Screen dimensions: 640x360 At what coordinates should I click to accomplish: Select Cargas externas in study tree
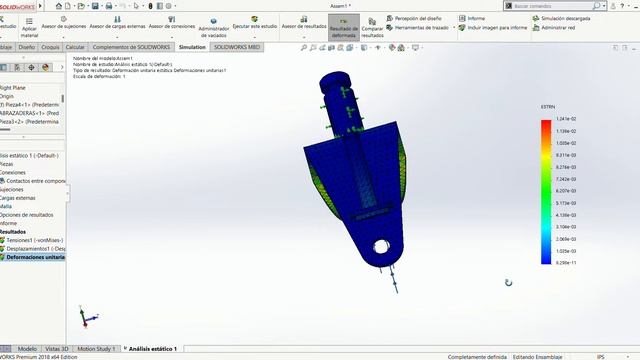pos(18,198)
